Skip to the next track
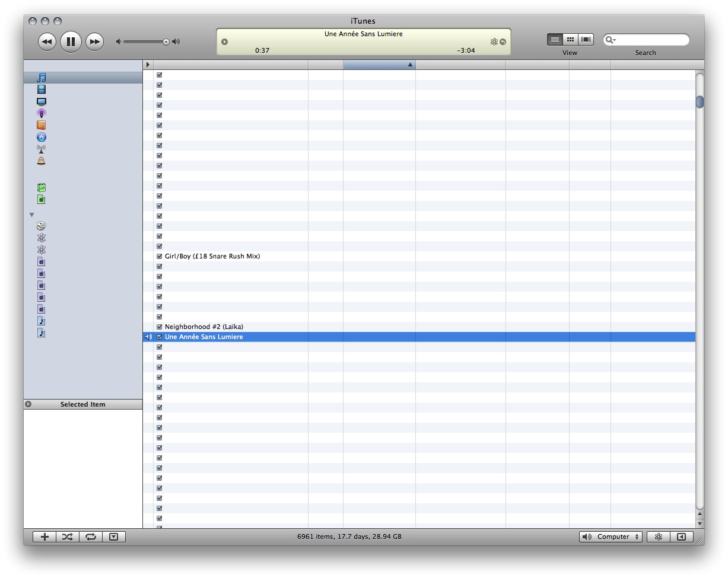 94,41
